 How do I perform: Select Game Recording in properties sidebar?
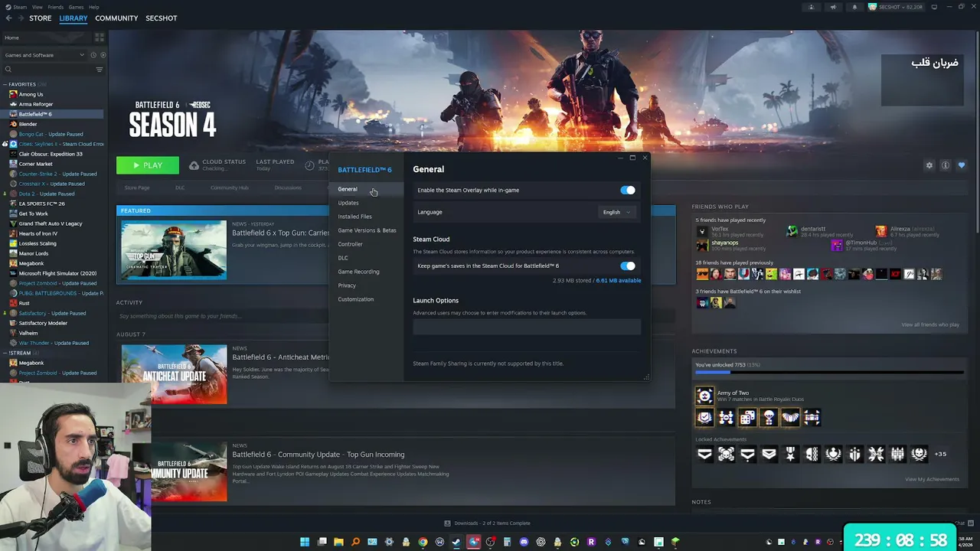[359, 272]
